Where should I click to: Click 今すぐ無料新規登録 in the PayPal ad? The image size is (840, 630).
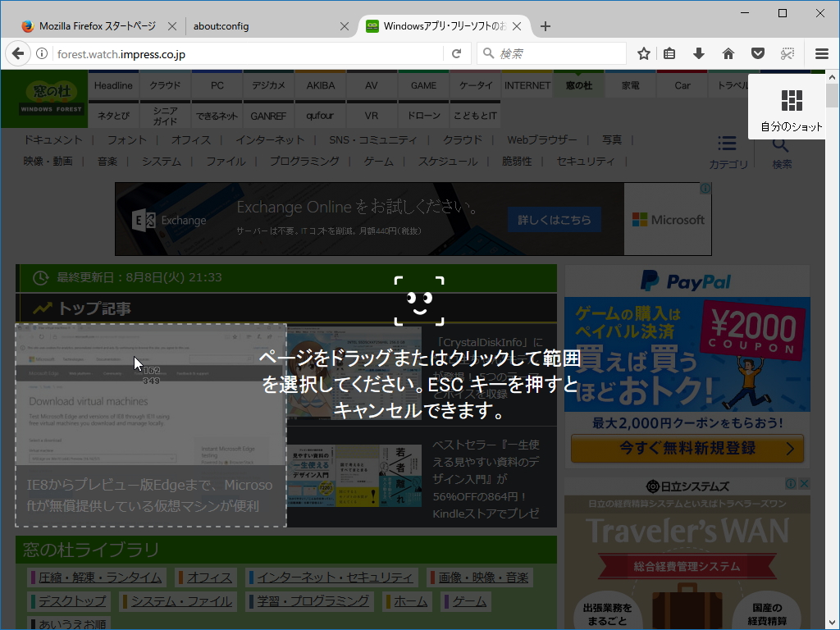(x=687, y=450)
